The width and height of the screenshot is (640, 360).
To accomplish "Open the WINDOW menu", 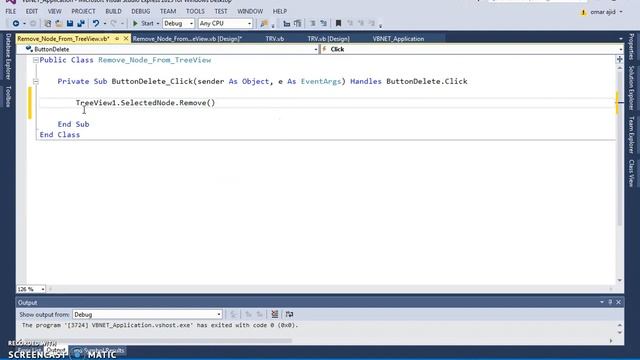I will coord(250,11).
